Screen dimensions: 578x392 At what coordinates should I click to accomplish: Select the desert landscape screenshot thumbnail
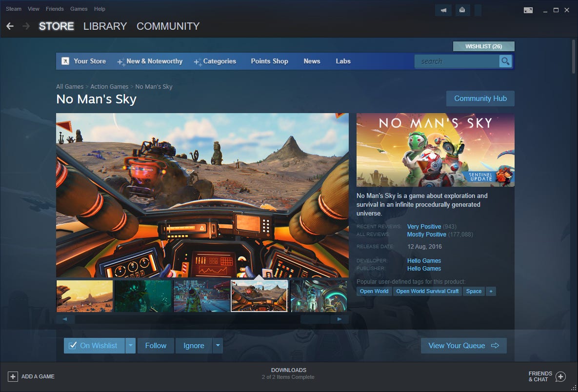point(84,296)
